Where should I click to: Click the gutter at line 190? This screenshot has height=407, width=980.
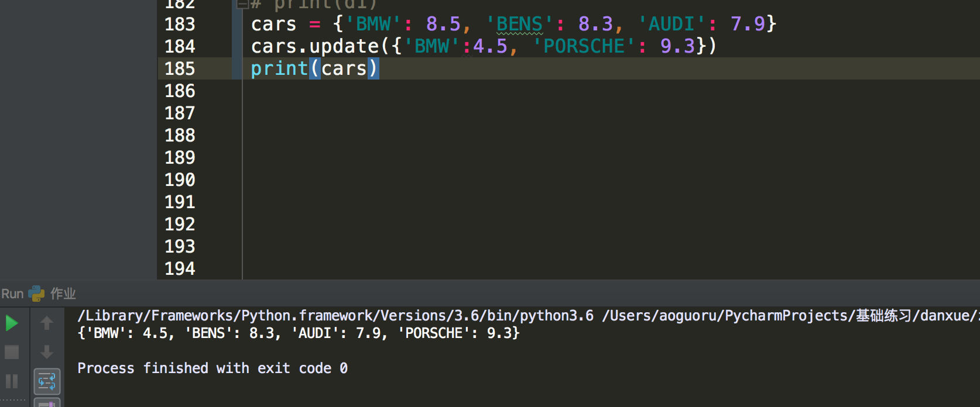coord(217,180)
